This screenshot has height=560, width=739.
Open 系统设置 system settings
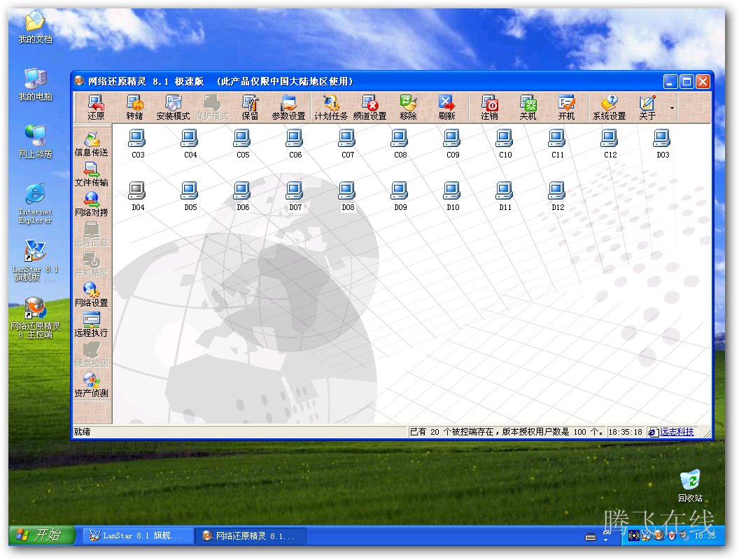pyautogui.click(x=609, y=108)
